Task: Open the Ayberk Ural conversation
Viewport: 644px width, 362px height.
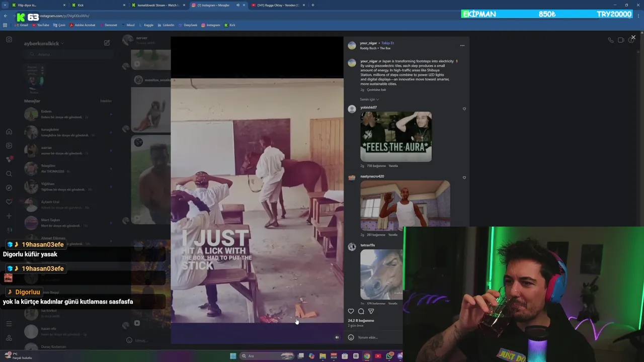Action: tap(68, 205)
